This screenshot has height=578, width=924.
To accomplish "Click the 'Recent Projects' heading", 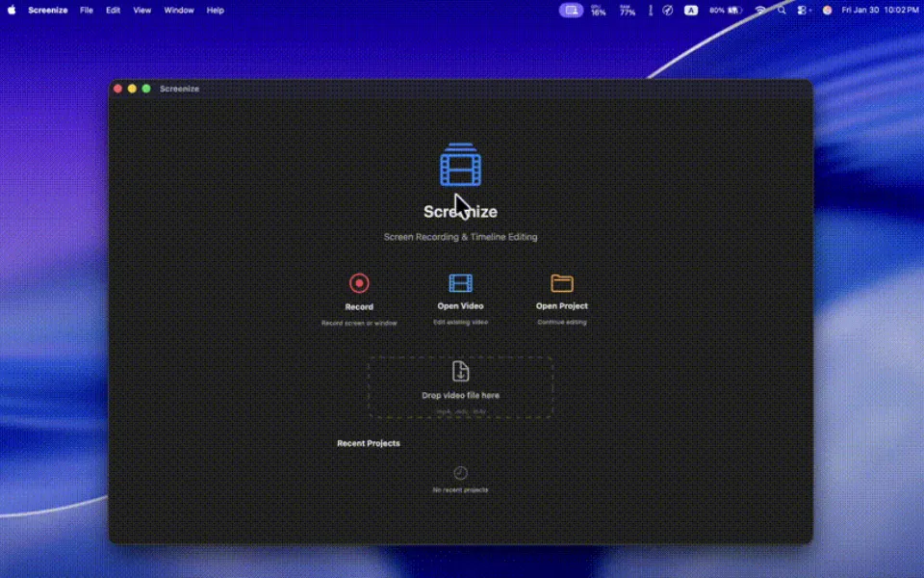I will coord(369,443).
